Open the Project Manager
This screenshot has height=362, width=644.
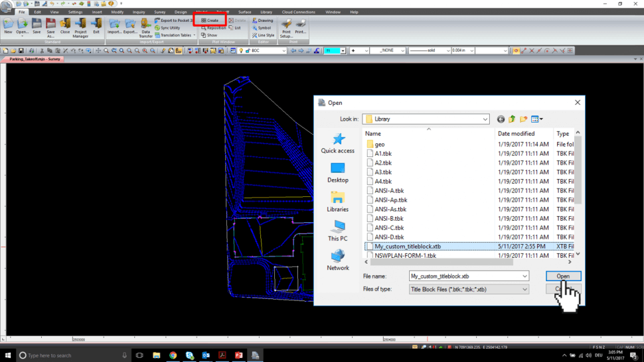[80, 29]
